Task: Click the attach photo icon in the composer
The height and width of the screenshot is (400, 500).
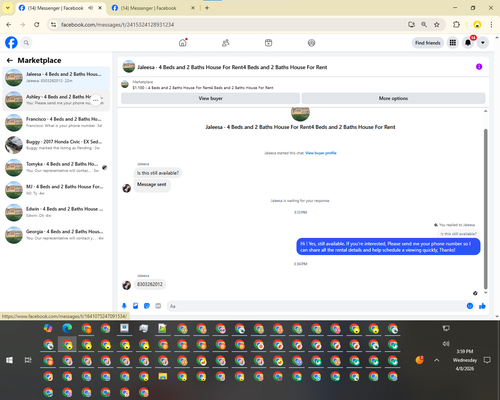Action: 135,306
